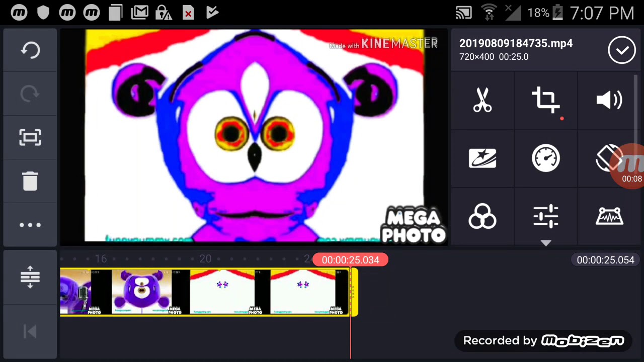Open the speedometer speed control
Screen dimensions: 644x362
tap(546, 159)
